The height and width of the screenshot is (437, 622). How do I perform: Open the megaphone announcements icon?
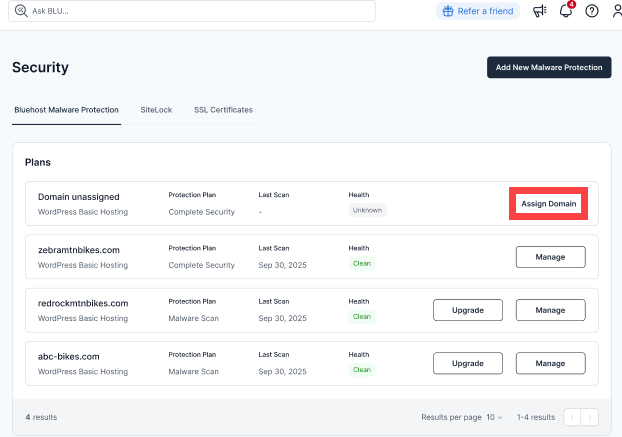pyautogui.click(x=539, y=11)
